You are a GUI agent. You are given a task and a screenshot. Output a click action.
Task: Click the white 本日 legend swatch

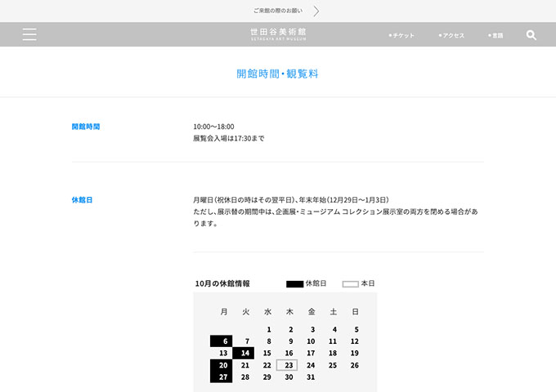point(350,284)
